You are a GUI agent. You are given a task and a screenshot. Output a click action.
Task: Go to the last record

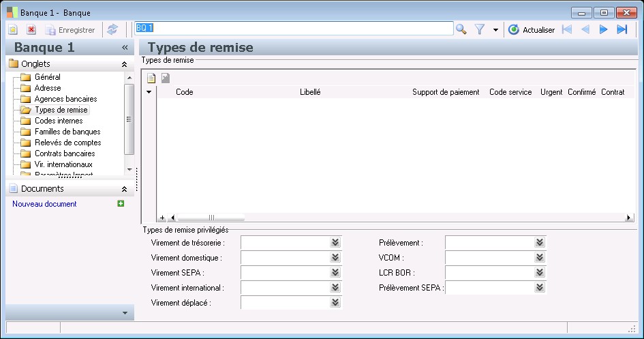click(x=622, y=29)
